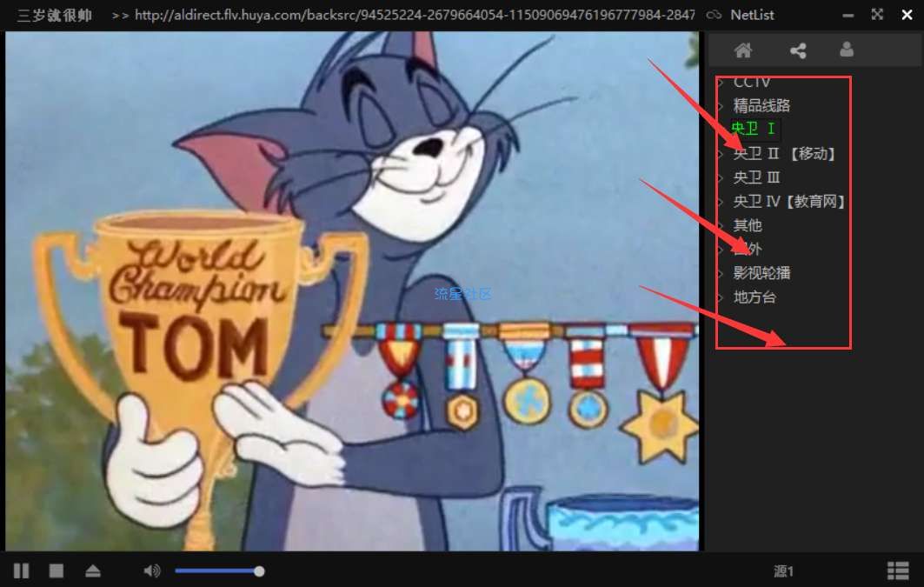Select the highlighted 央卫 I group
This screenshot has width=924, height=587.
pyautogui.click(x=754, y=129)
